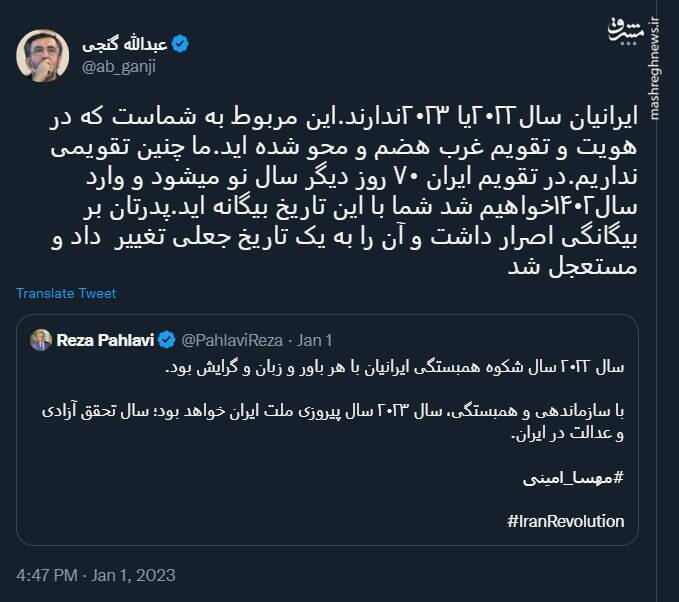Click the verified badge next to Reza Pahlavi
This screenshot has width=679, height=602.
click(165, 339)
